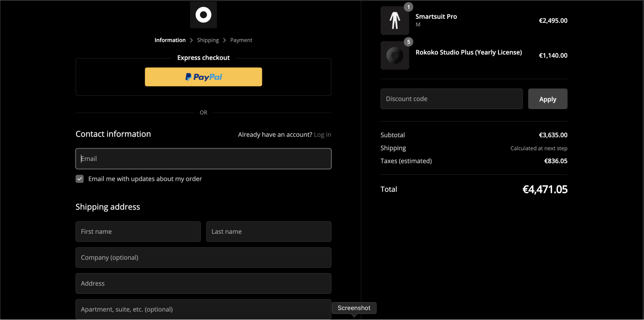Image resolution: width=644 pixels, height=320 pixels.
Task: Click the Studio Plus quantity badge 5
Action: click(x=409, y=42)
